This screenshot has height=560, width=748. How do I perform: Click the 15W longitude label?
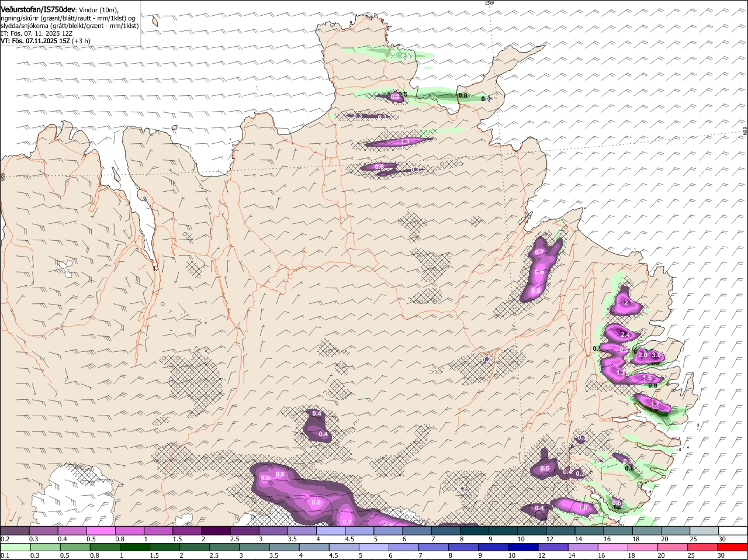(490, 3)
